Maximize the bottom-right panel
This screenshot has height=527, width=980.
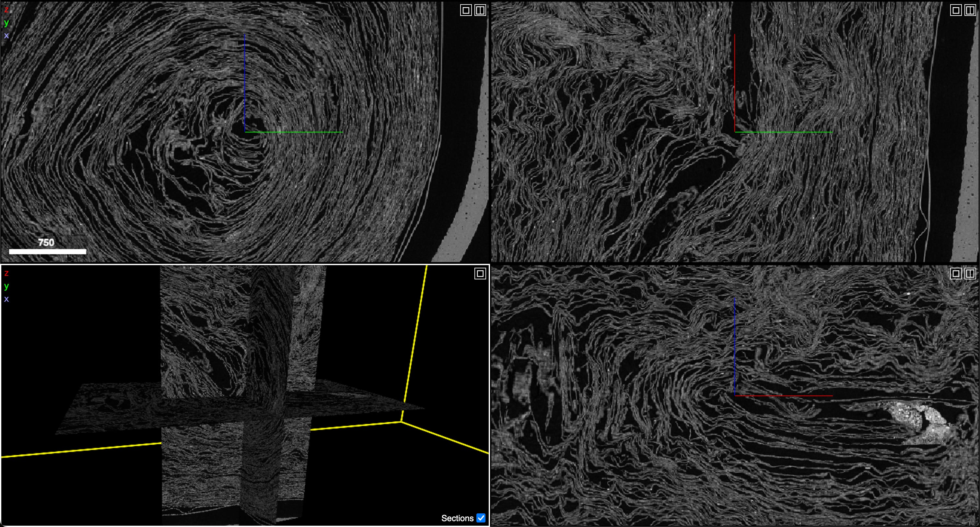(x=956, y=274)
